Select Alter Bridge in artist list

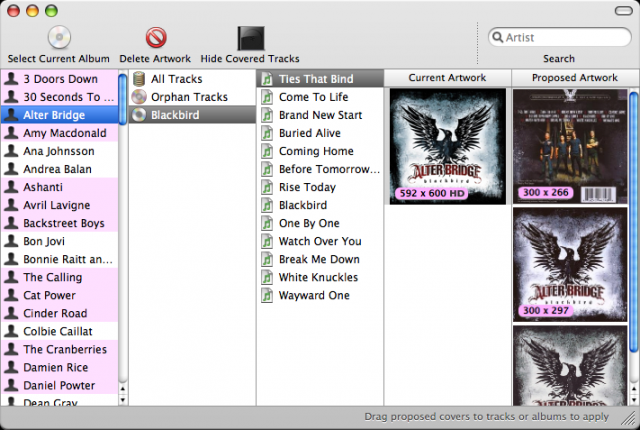click(x=60, y=115)
